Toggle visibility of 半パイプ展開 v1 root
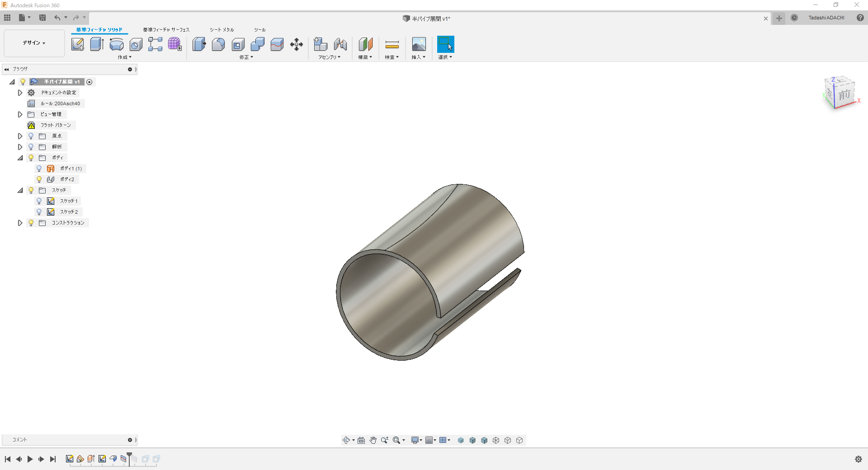This screenshot has height=470, width=868. click(x=23, y=82)
